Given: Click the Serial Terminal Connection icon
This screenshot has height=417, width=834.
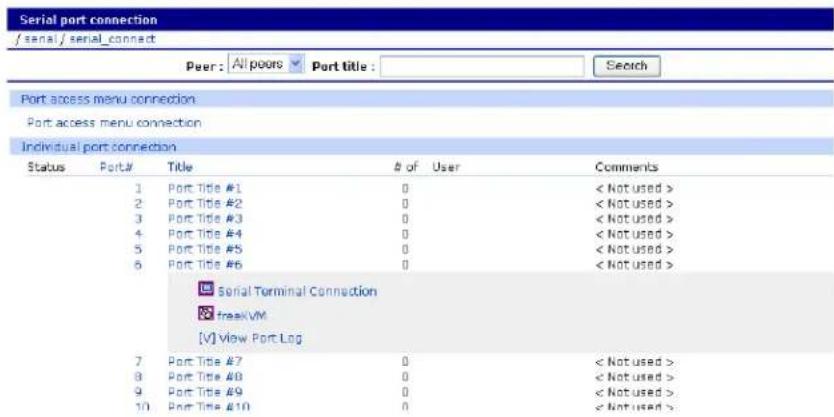Looking at the screenshot, I should coord(206,289).
